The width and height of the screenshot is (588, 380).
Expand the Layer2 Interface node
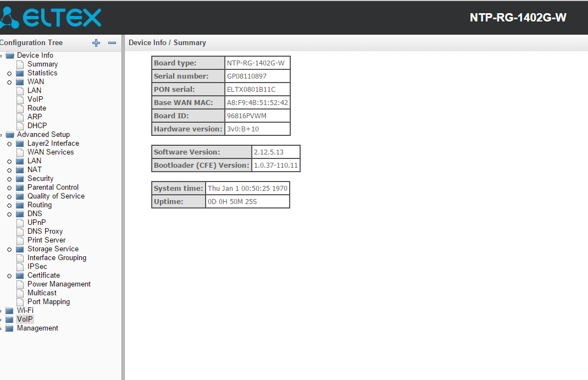pyautogui.click(x=9, y=144)
